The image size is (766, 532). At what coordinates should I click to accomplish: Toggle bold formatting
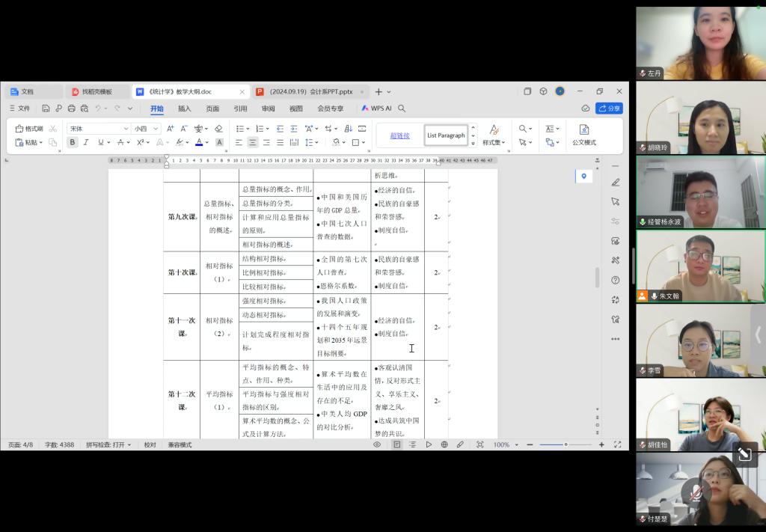[x=73, y=142]
